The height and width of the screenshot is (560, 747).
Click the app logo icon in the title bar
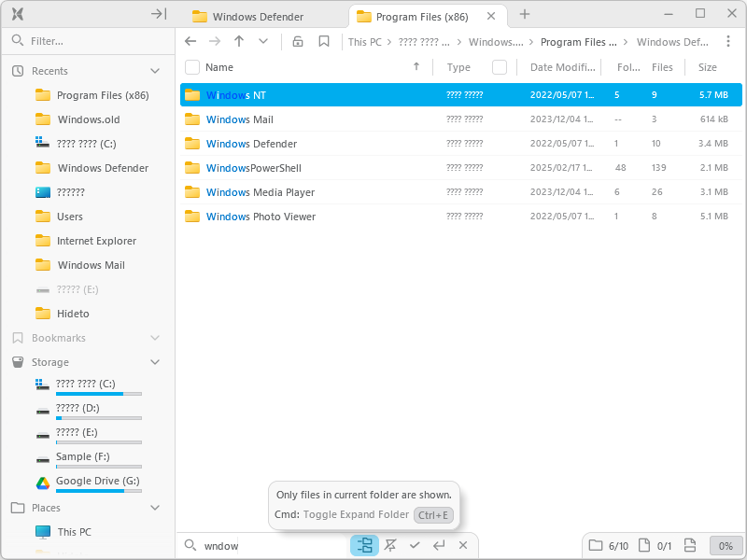tap(18, 14)
